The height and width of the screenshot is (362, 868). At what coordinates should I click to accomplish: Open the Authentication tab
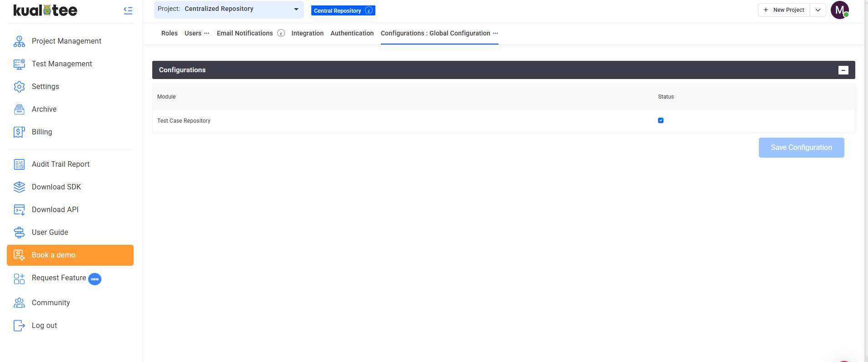352,33
